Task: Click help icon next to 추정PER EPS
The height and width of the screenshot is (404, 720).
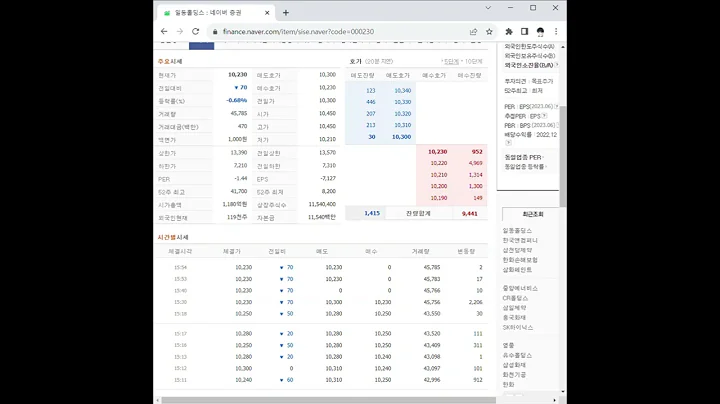Action: pyautogui.click(x=544, y=116)
